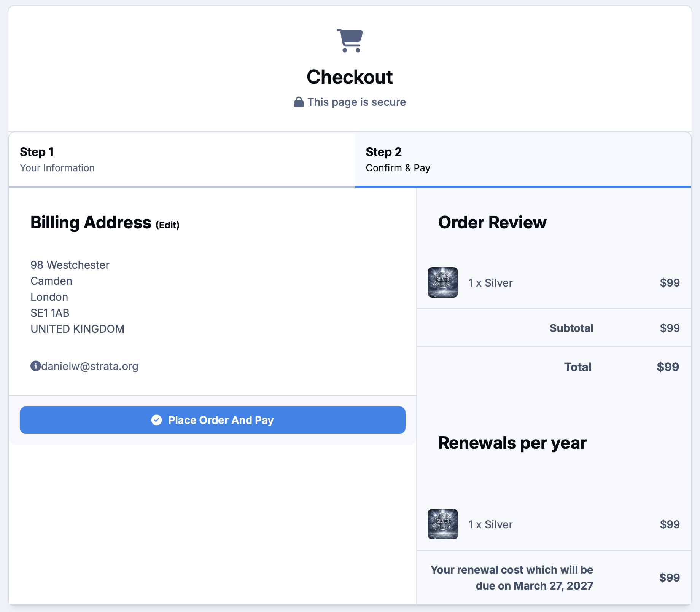700x612 pixels.
Task: Click the UNITED KINGDOM country line
Action: point(77,329)
